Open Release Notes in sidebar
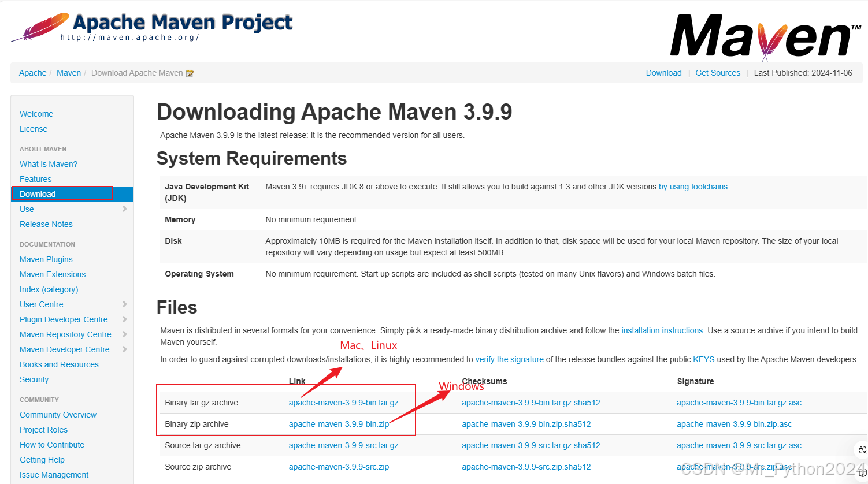The height and width of the screenshot is (484, 868). [x=46, y=224]
